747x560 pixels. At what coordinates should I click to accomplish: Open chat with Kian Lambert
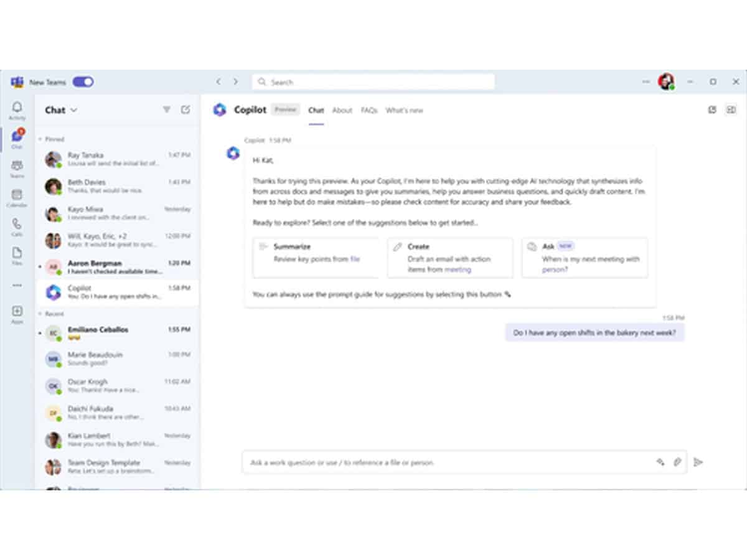click(x=118, y=440)
